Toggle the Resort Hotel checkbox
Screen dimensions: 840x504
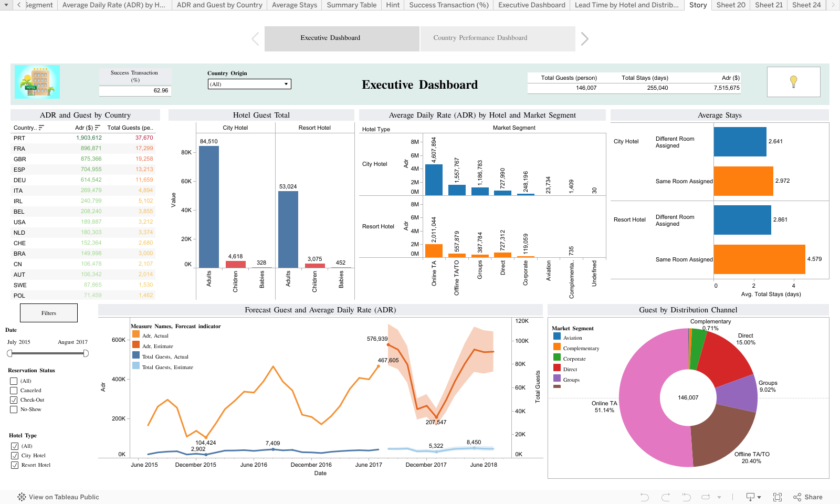pos(15,465)
